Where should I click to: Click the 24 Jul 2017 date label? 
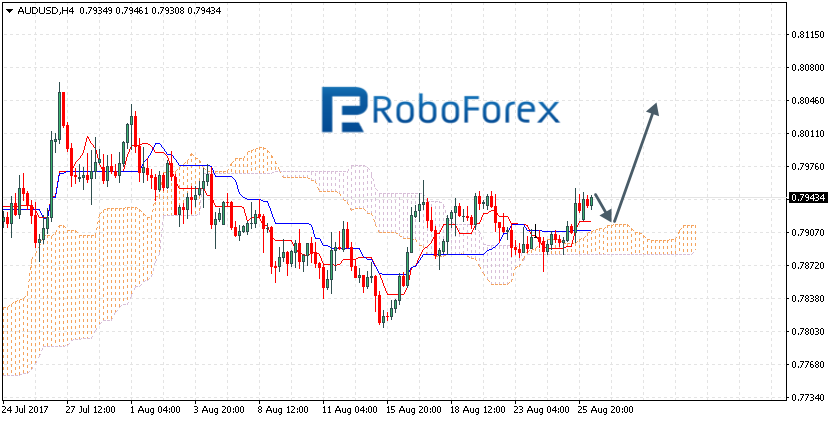tap(23, 410)
